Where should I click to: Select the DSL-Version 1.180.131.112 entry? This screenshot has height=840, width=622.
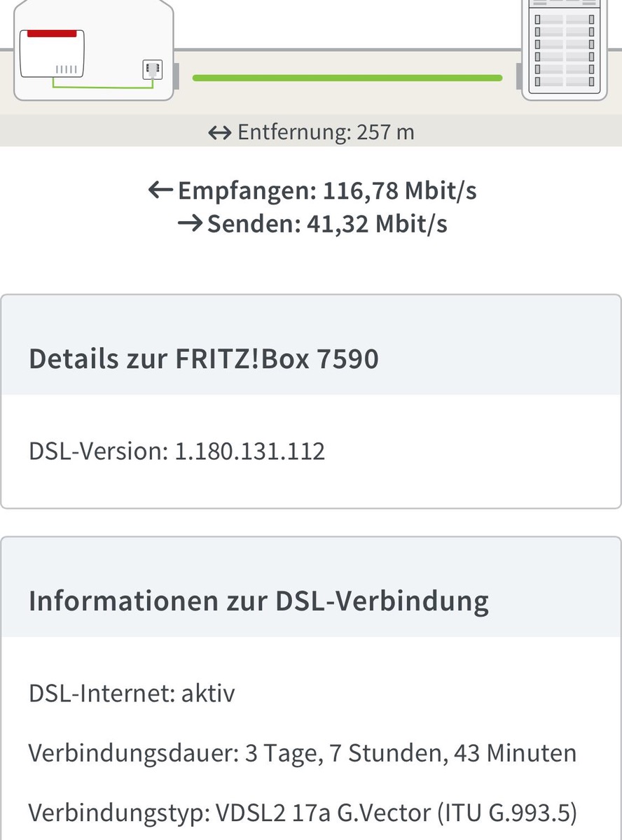coord(177,451)
